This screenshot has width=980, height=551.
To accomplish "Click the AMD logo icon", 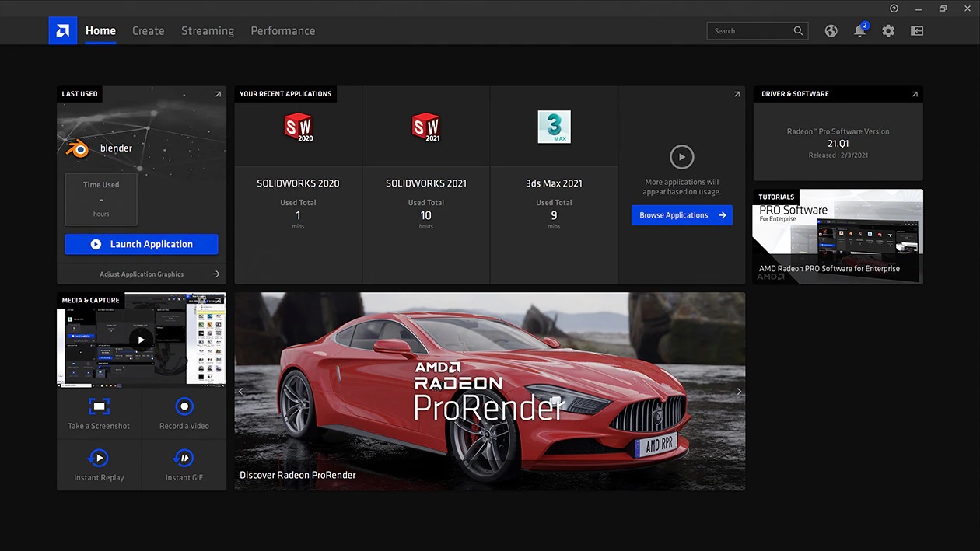I will coord(63,31).
